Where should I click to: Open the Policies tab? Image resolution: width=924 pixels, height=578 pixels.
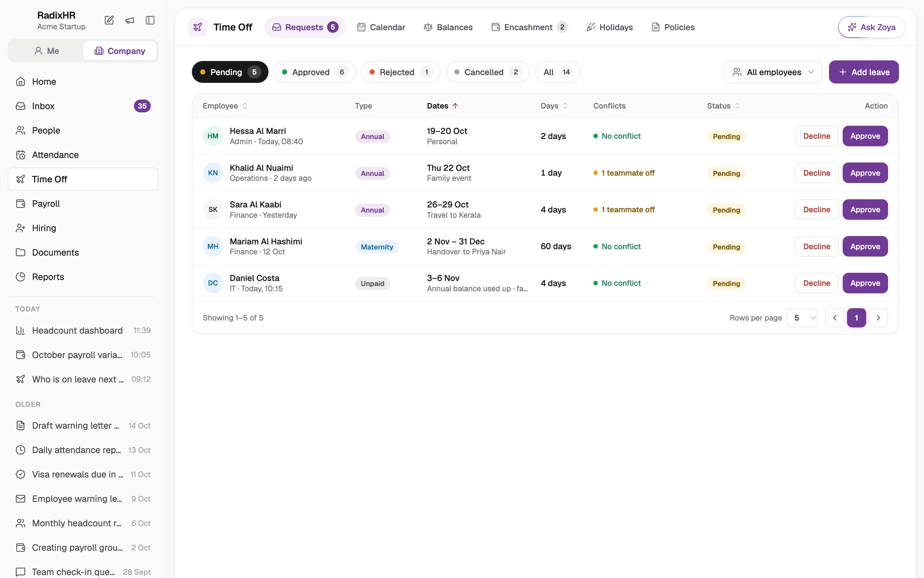[673, 27]
